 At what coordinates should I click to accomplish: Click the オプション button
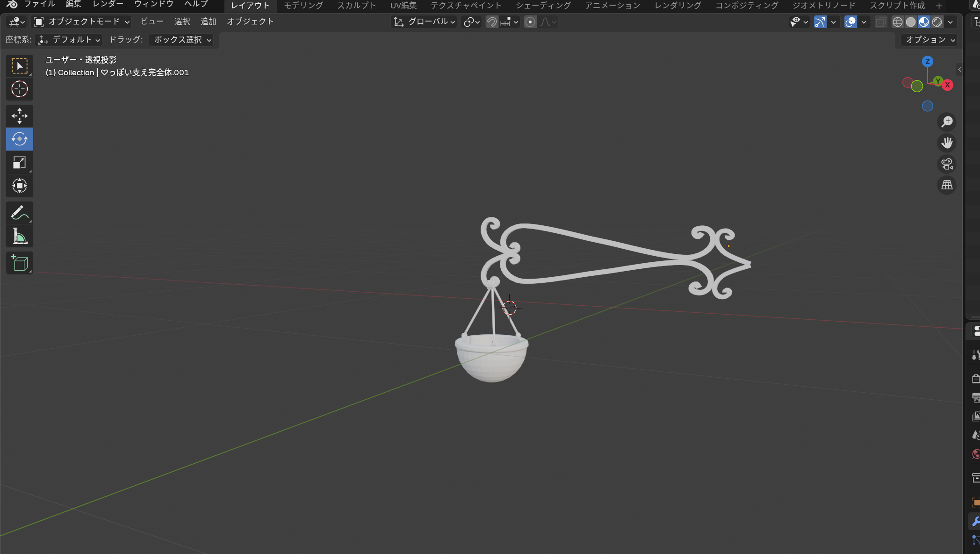tap(930, 40)
